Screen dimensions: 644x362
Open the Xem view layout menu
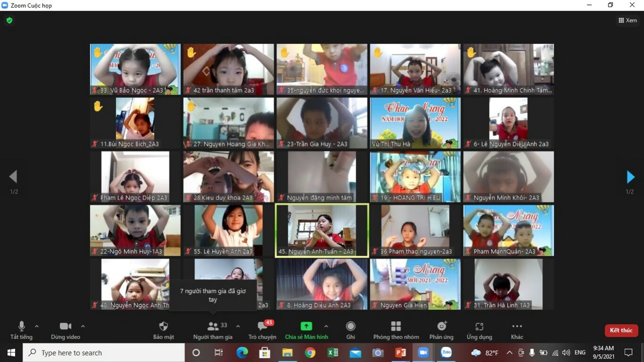(627, 21)
